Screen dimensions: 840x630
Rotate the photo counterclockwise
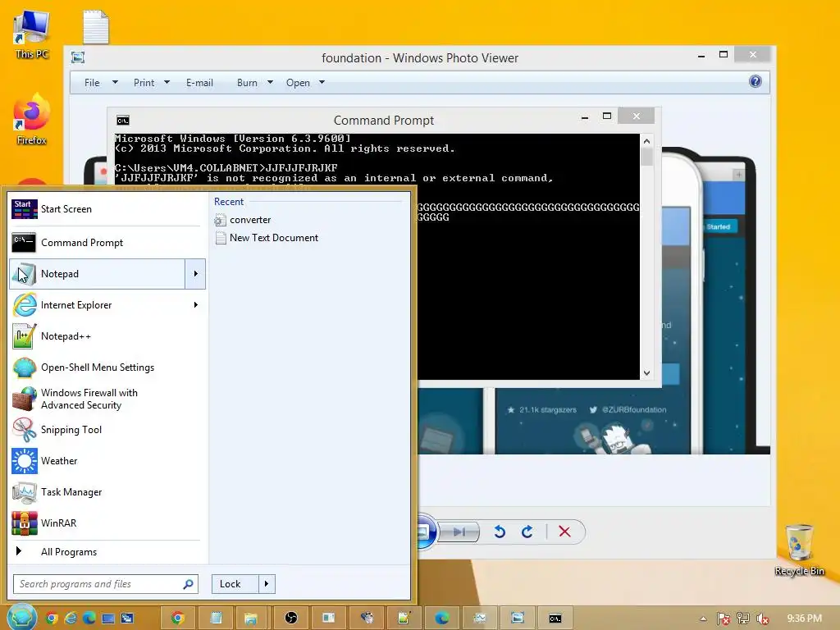tap(500, 532)
